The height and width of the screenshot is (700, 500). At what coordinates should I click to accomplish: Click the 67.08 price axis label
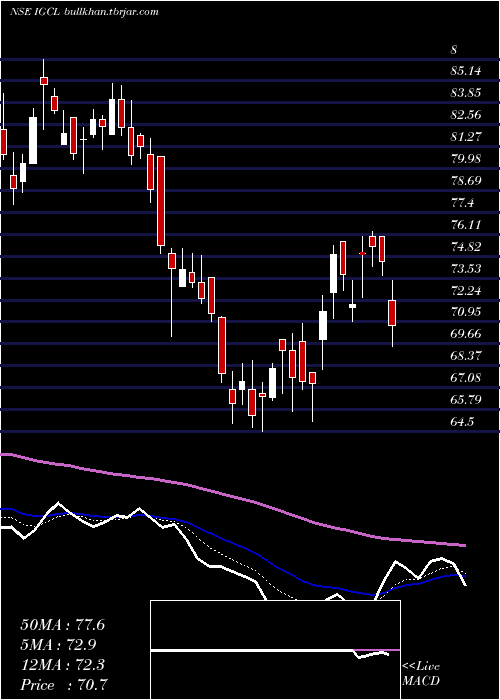466,378
